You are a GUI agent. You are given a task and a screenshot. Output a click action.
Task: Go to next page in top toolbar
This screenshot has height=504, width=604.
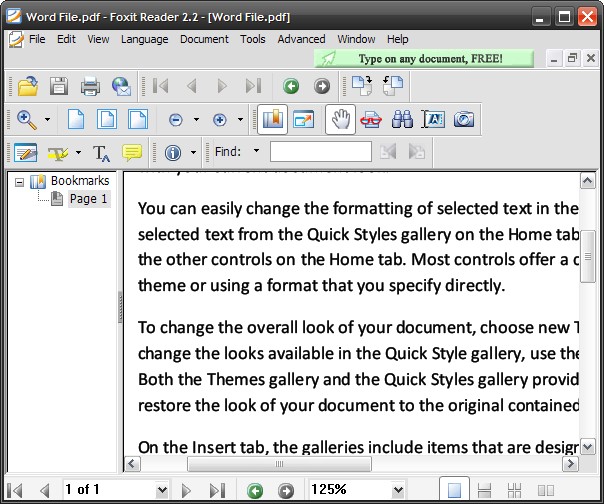pyautogui.click(x=222, y=86)
